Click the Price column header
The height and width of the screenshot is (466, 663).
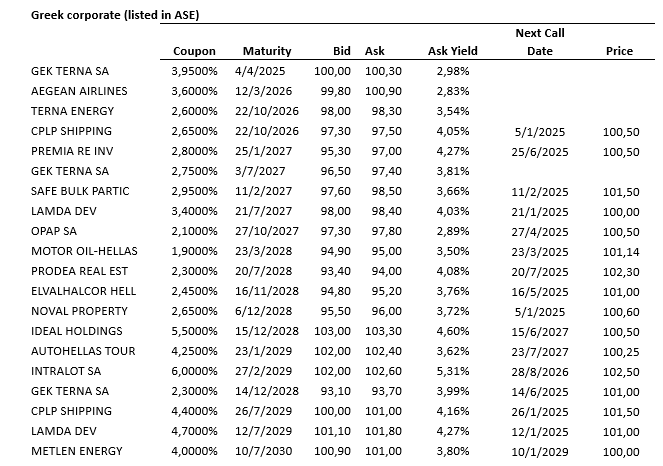point(619,51)
